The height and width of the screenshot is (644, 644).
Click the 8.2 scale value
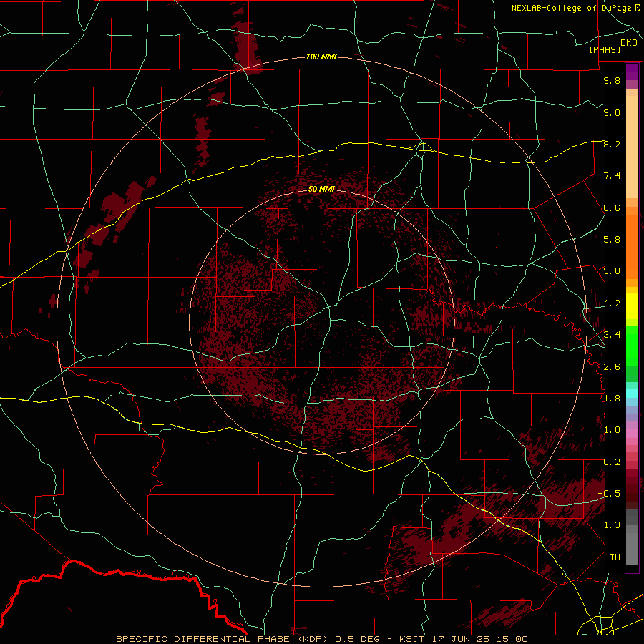612,144
